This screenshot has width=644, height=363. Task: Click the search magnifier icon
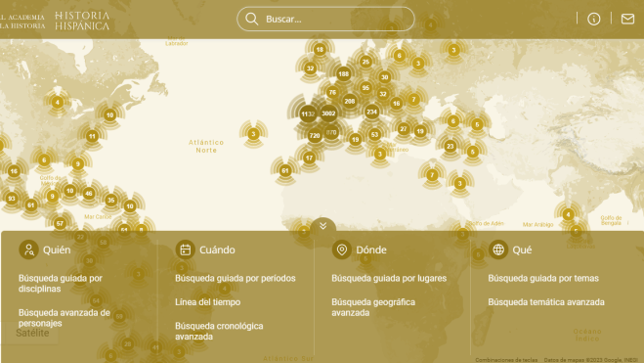coord(251,19)
